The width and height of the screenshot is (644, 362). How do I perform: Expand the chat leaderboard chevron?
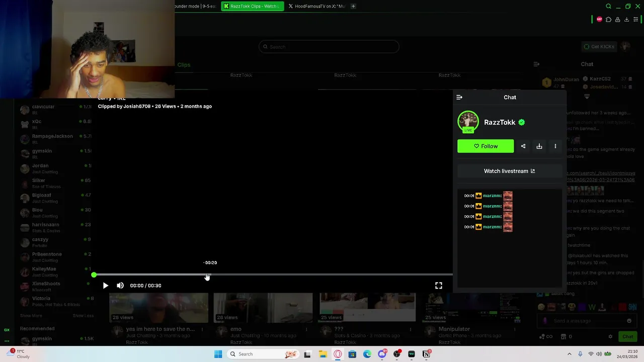(x=587, y=97)
